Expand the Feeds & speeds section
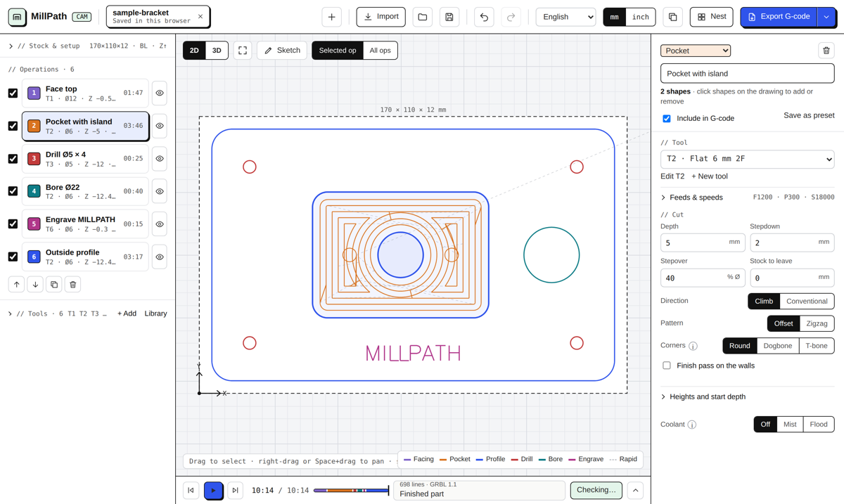 click(747, 198)
